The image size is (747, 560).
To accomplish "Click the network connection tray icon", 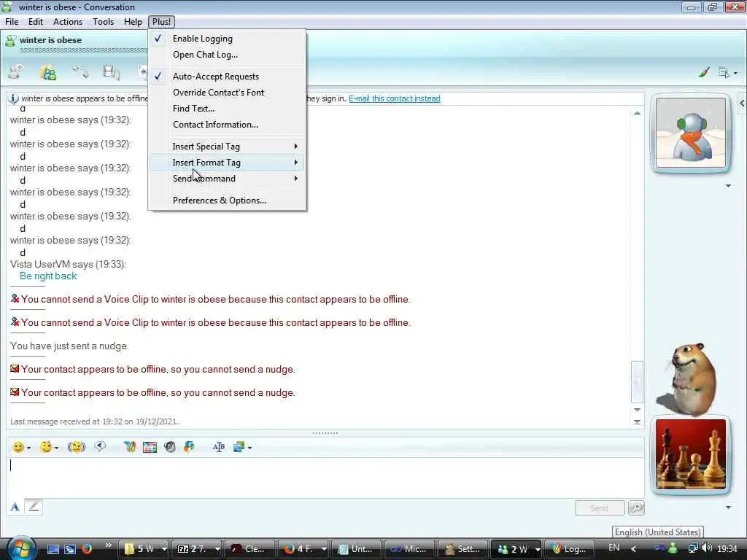I will pyautogui.click(x=693, y=548).
